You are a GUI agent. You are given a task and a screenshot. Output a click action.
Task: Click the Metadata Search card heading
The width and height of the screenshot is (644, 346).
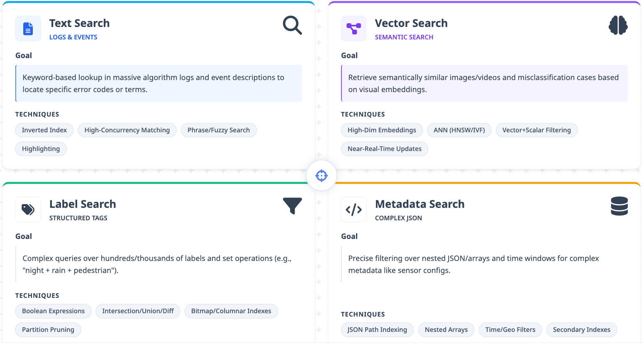tap(420, 204)
